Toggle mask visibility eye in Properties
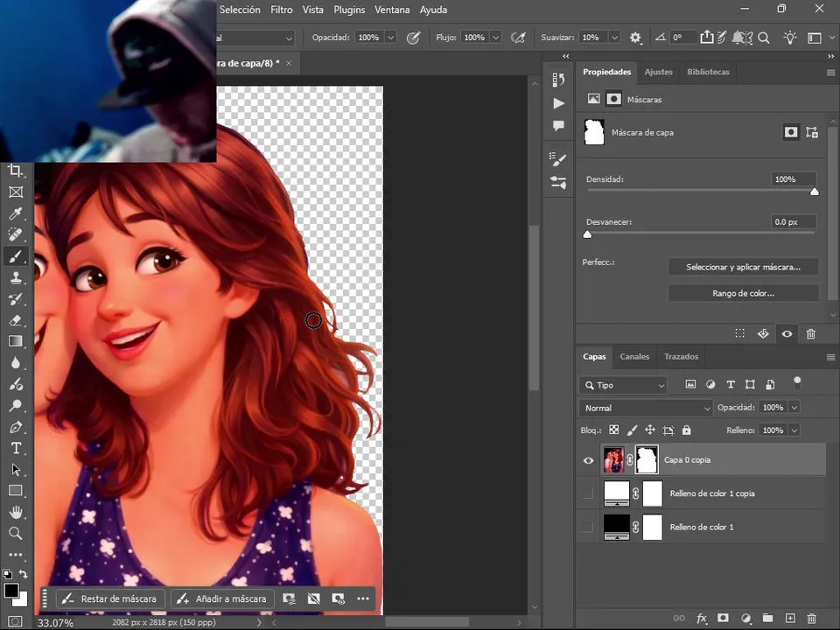840x630 pixels. [x=787, y=333]
